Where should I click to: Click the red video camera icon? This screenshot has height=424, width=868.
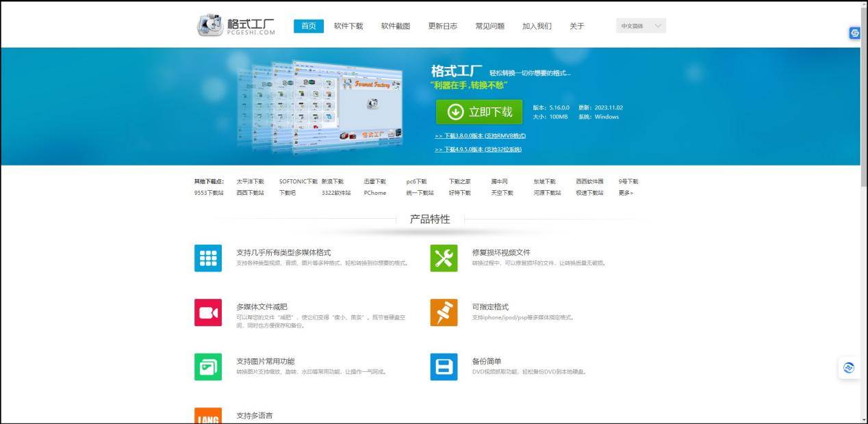pos(208,313)
